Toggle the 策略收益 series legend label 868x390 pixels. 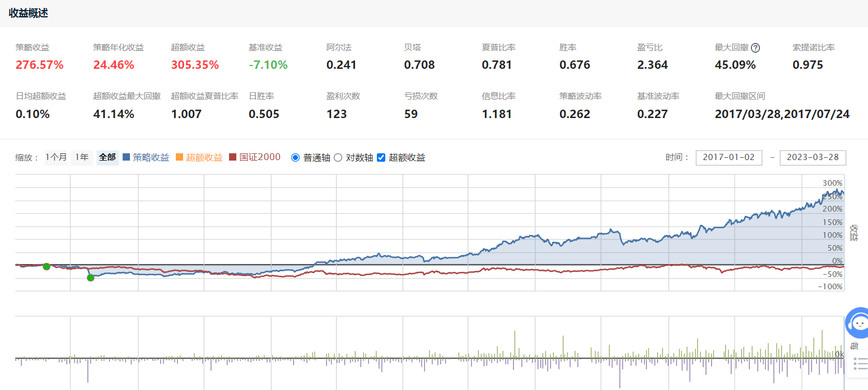[151, 158]
